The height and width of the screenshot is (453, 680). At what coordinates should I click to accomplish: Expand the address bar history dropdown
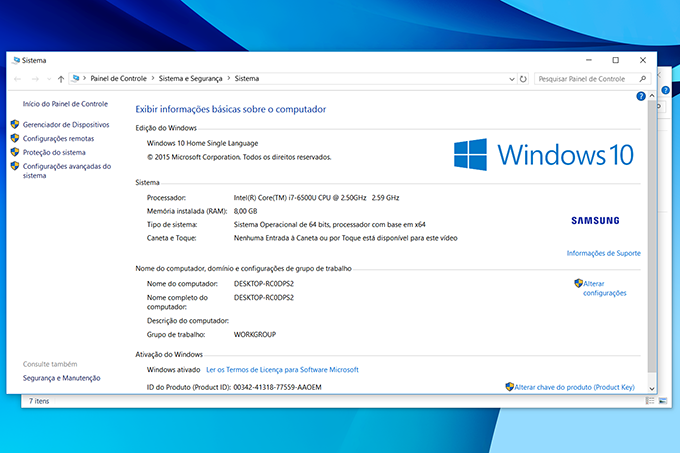point(511,78)
